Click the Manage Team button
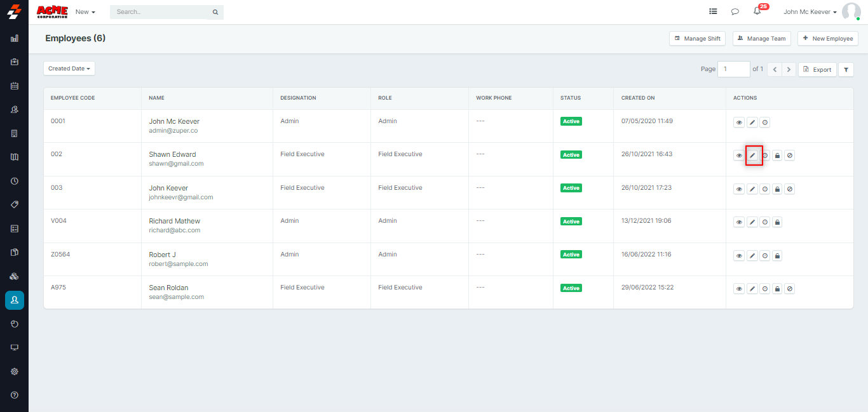The width and height of the screenshot is (868, 412). [761, 39]
